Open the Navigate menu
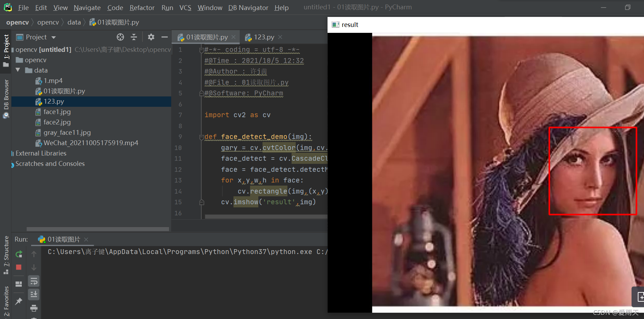The width and height of the screenshot is (644, 319). click(87, 8)
